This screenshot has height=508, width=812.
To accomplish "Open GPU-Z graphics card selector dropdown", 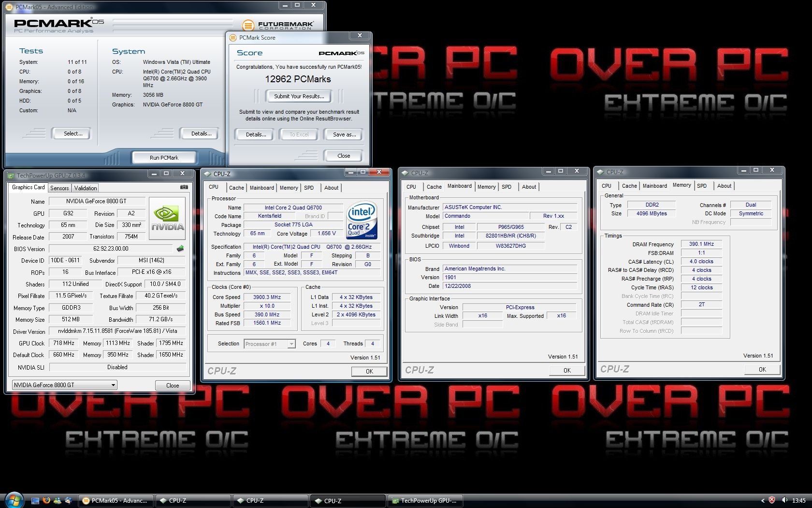I will point(64,385).
